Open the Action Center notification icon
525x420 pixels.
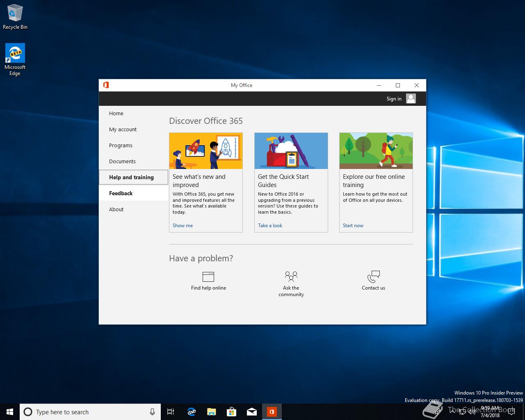point(511,412)
